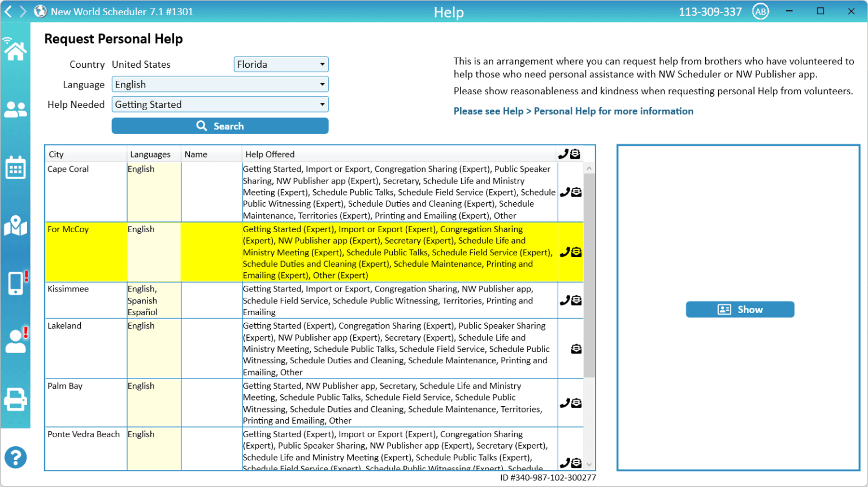Click contact icons for Kissimmee row

click(570, 301)
